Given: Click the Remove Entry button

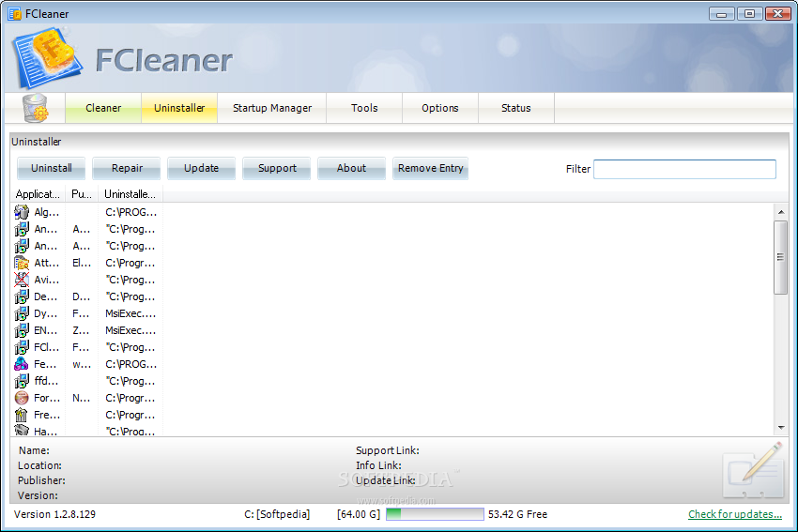Looking at the screenshot, I should pyautogui.click(x=431, y=168).
